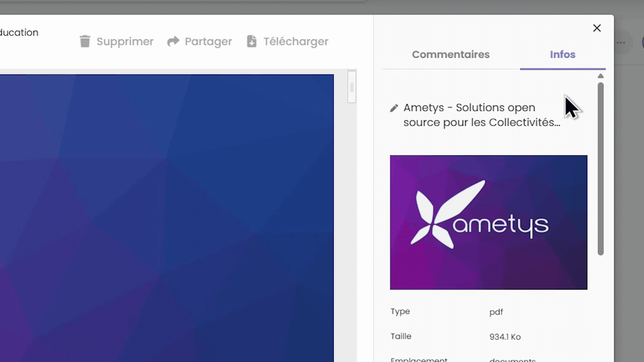
Task: Click the Ametys document title text
Action: point(482,115)
